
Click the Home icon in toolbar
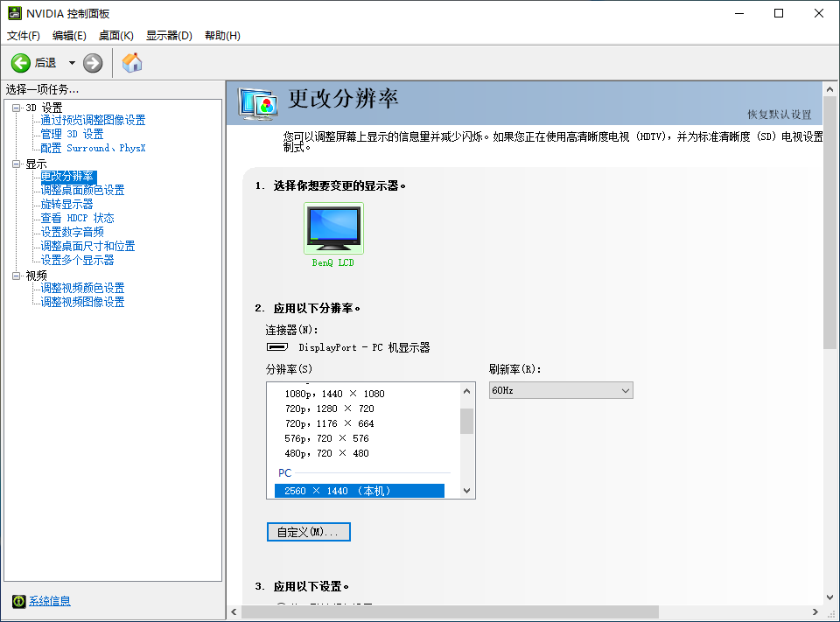coord(132,63)
